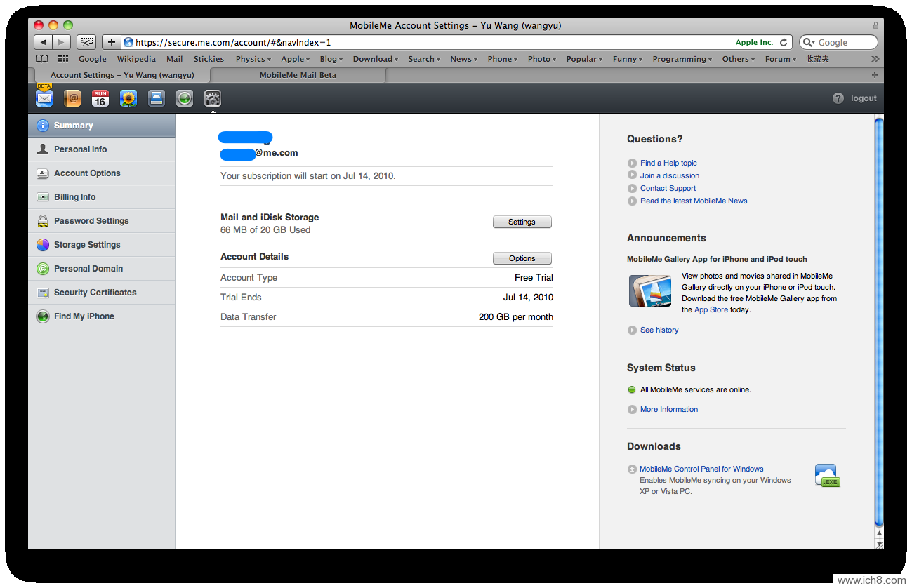Viewport: 912px width, 588px height.
Task: Open Find My iPhone toolbar icon
Action: [185, 98]
